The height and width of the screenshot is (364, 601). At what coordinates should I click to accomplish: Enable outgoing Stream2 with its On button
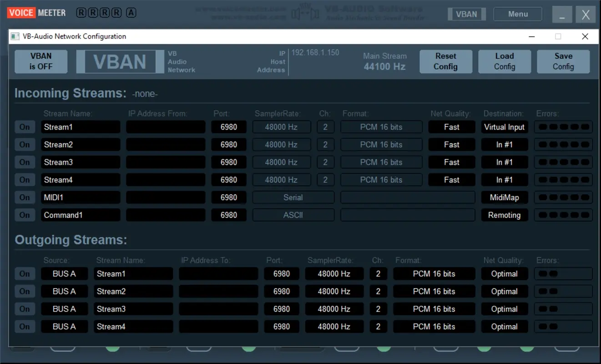pos(25,292)
